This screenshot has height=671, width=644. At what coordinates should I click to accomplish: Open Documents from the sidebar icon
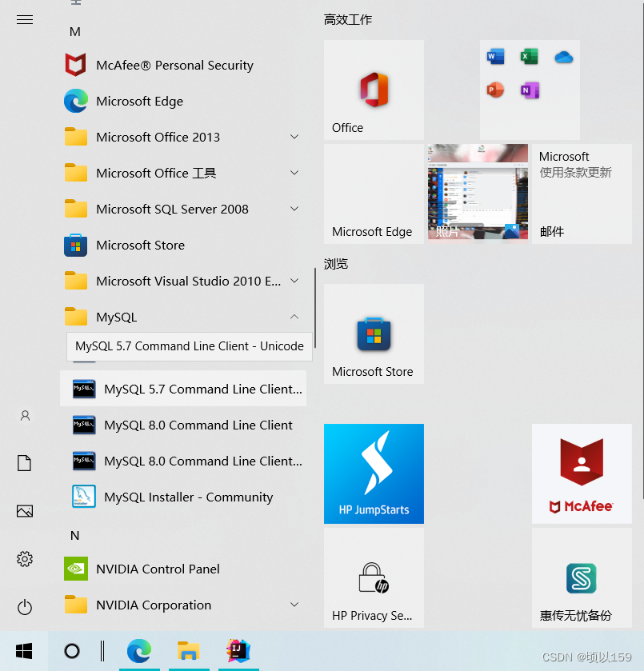tap(25, 463)
